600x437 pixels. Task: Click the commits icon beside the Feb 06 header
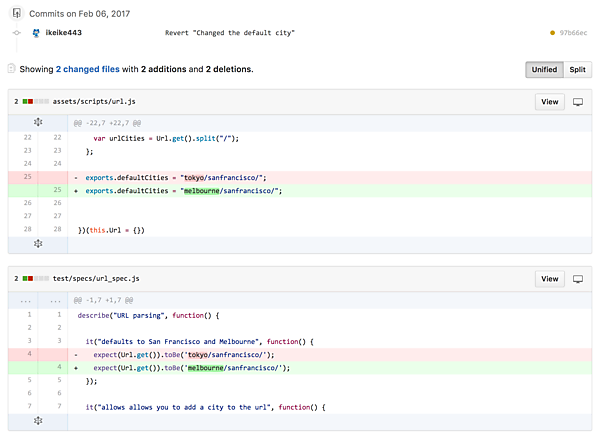[x=15, y=14]
